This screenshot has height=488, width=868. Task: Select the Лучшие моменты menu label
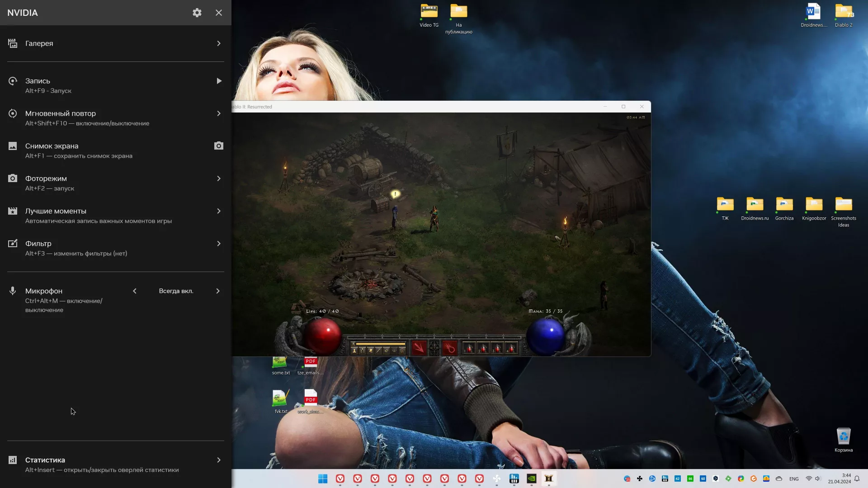[56, 211]
